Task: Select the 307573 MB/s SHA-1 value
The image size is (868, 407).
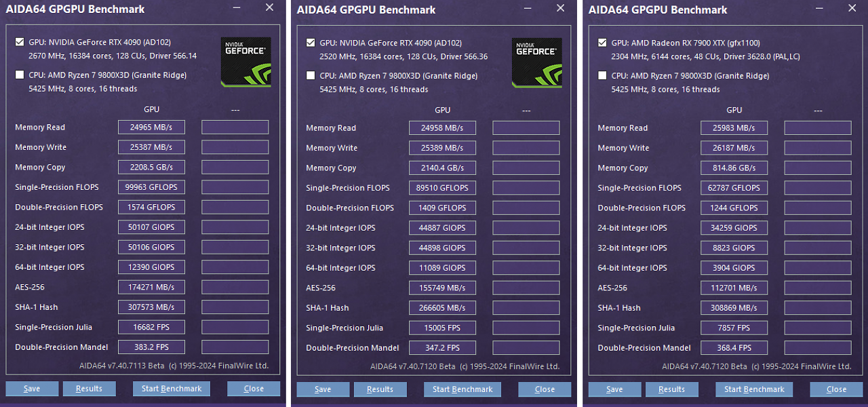Action: coord(151,307)
